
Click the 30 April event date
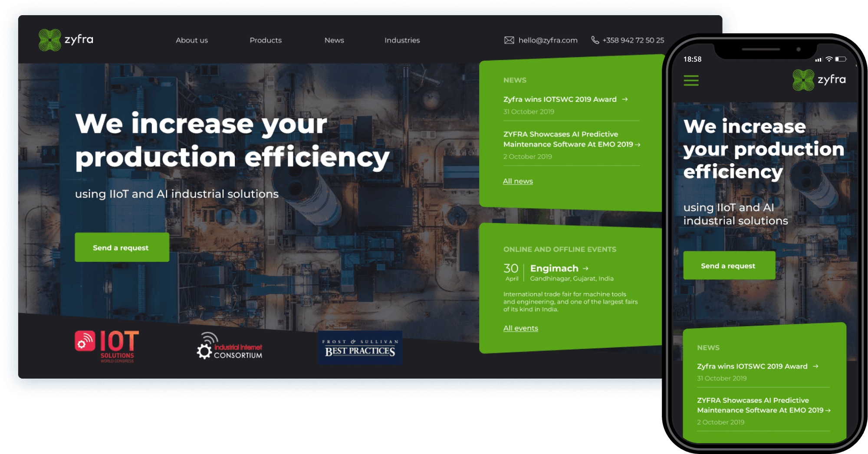511,272
